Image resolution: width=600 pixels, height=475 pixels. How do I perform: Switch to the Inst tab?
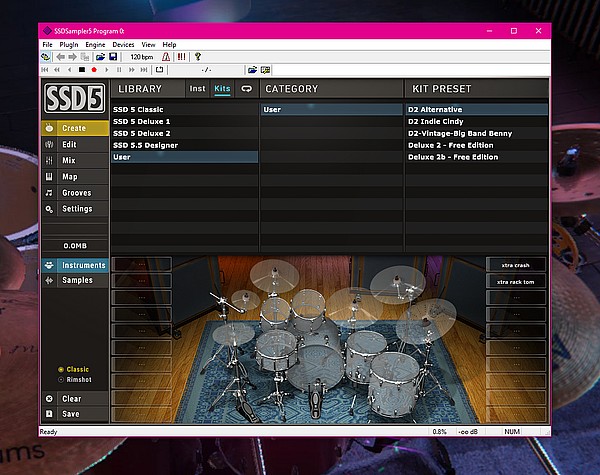pos(197,89)
